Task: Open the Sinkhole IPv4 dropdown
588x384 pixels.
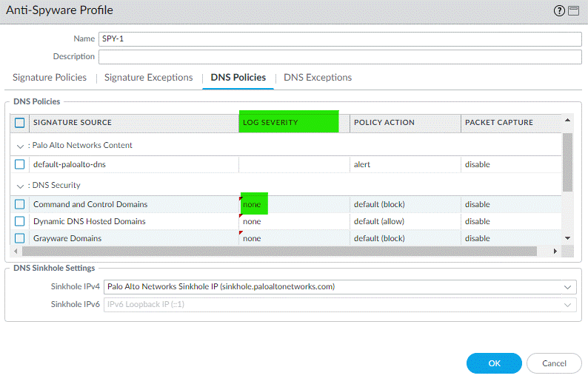Action: tap(567, 287)
